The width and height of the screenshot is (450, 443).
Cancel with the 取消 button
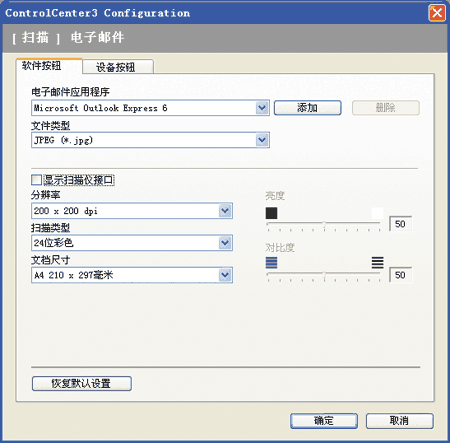400,421
